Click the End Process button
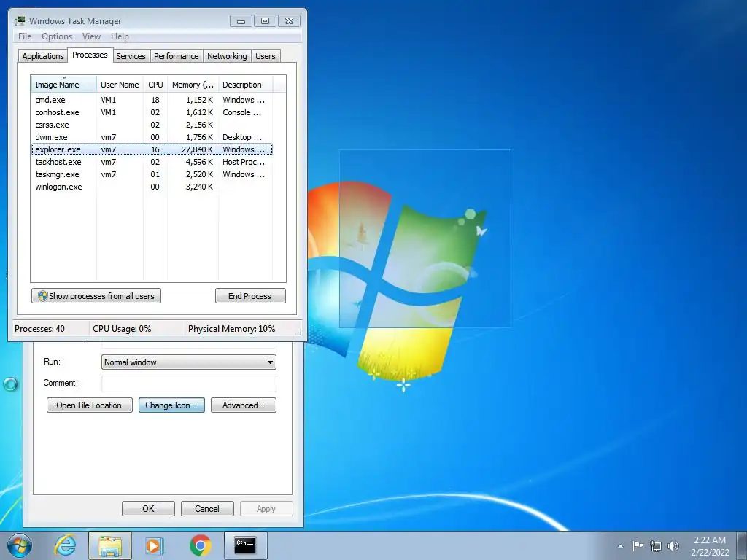The width and height of the screenshot is (747, 560). pos(250,296)
